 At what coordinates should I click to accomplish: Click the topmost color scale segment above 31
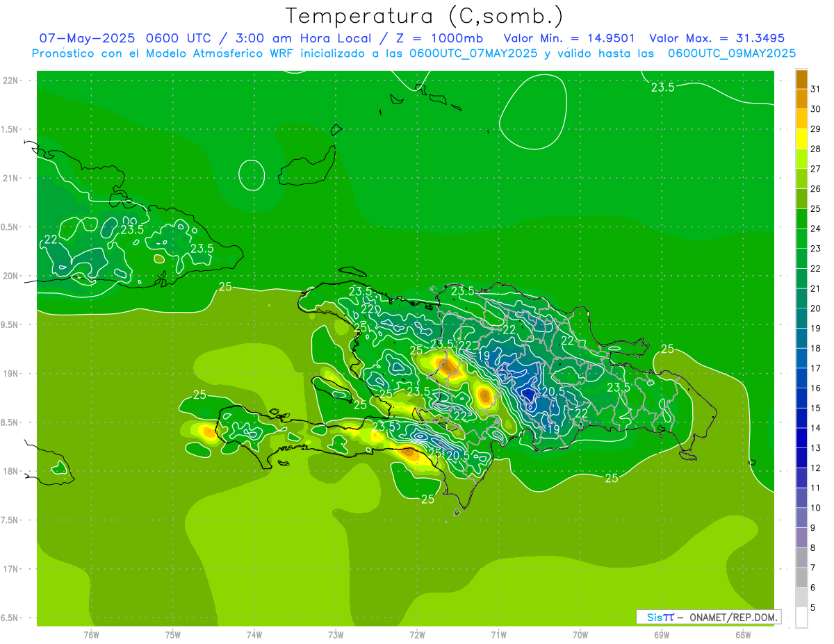click(x=801, y=79)
